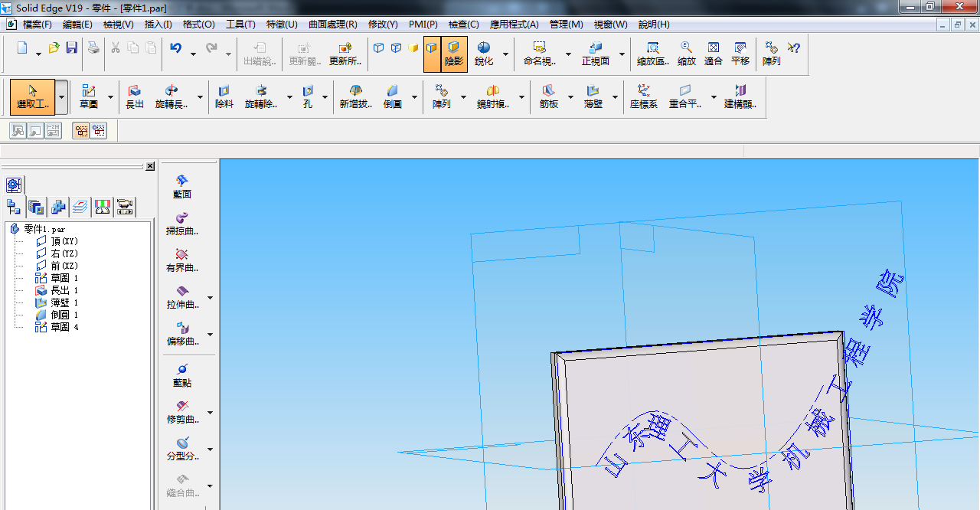
Task: Click the 除料 cutout tool
Action: pos(224,96)
